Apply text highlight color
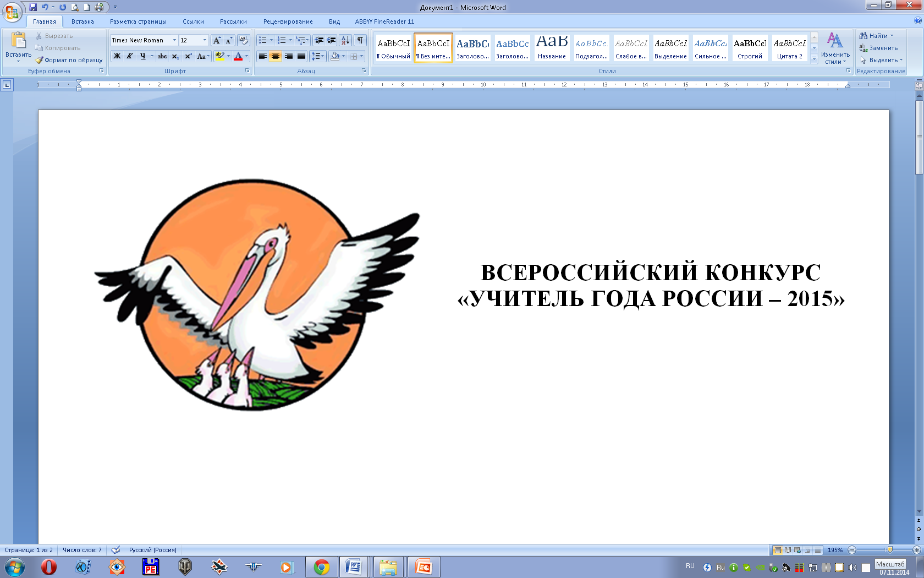This screenshot has height=578, width=924. pos(219,56)
